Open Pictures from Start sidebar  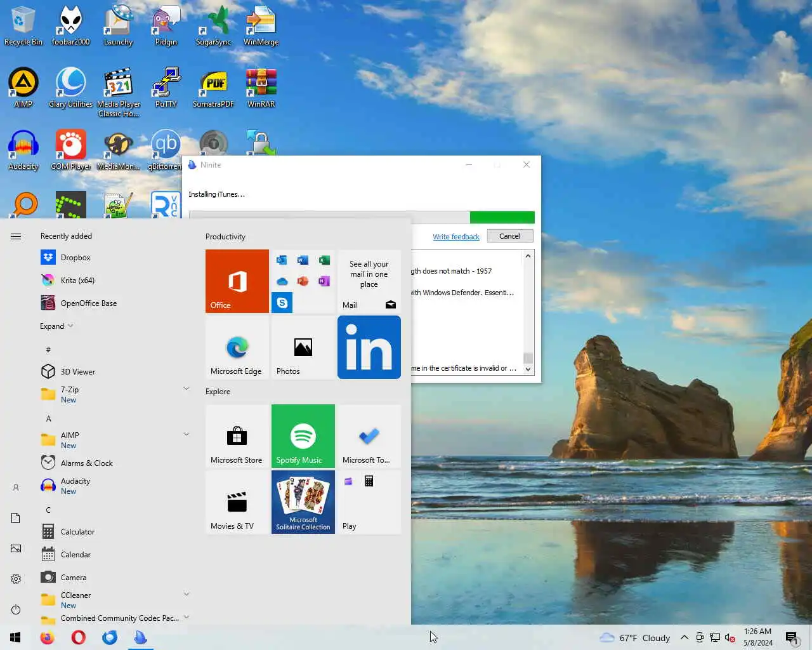16,548
